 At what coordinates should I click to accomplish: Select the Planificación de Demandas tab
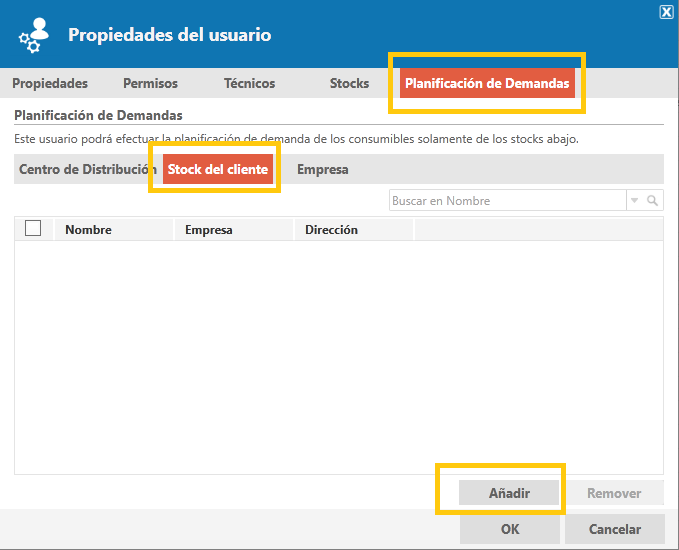(x=487, y=83)
